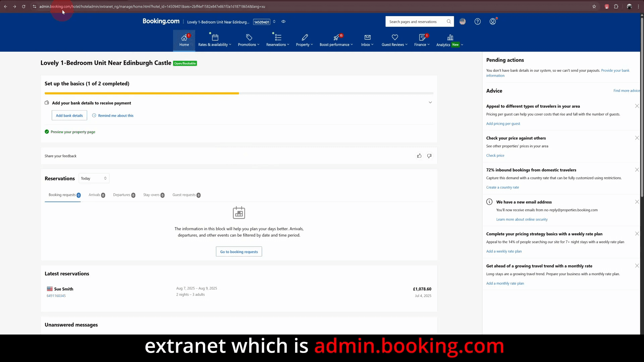Click the browser forward arrow

coord(14,6)
